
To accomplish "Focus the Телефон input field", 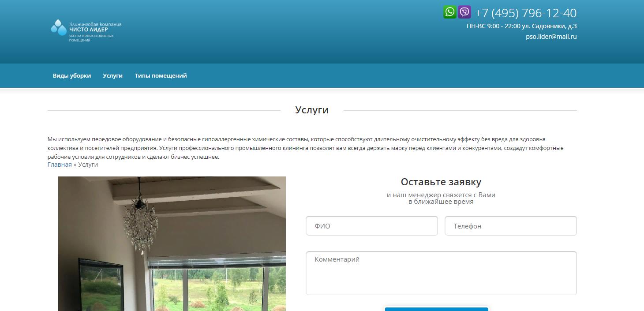I will coord(511,226).
